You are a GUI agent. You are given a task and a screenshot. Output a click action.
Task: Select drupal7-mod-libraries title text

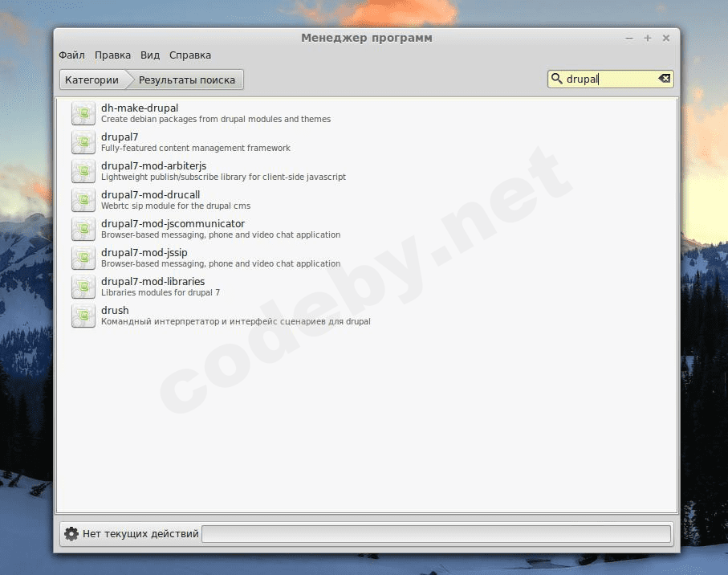click(x=153, y=281)
